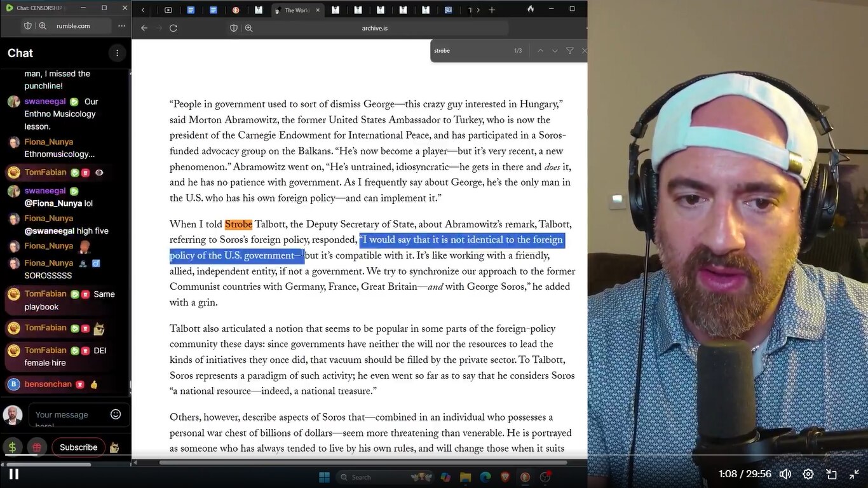Screen dimensions: 868x488
Task: Open the Chat panel options kebab menu
Action: coord(117,53)
